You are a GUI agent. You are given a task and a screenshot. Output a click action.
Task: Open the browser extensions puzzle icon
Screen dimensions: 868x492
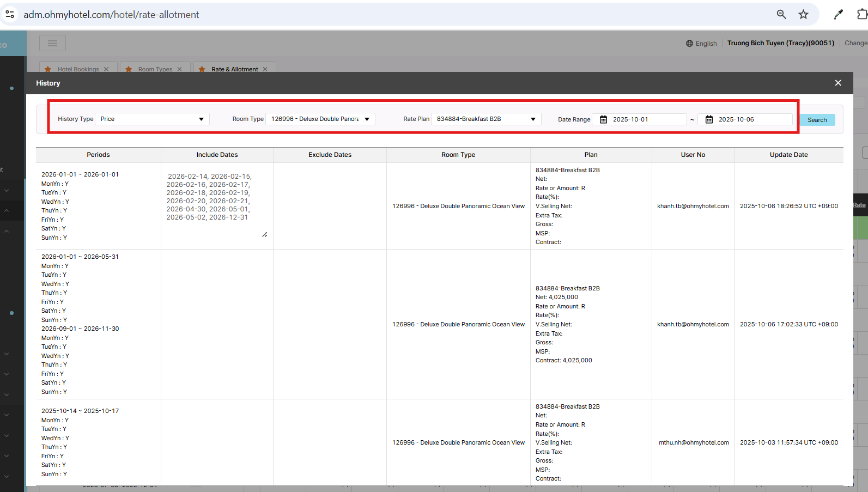click(x=861, y=15)
